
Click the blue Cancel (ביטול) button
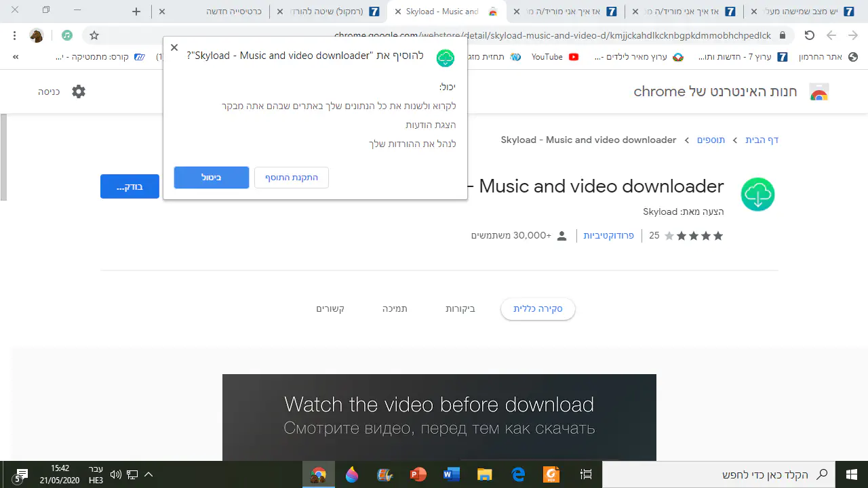pyautogui.click(x=212, y=178)
